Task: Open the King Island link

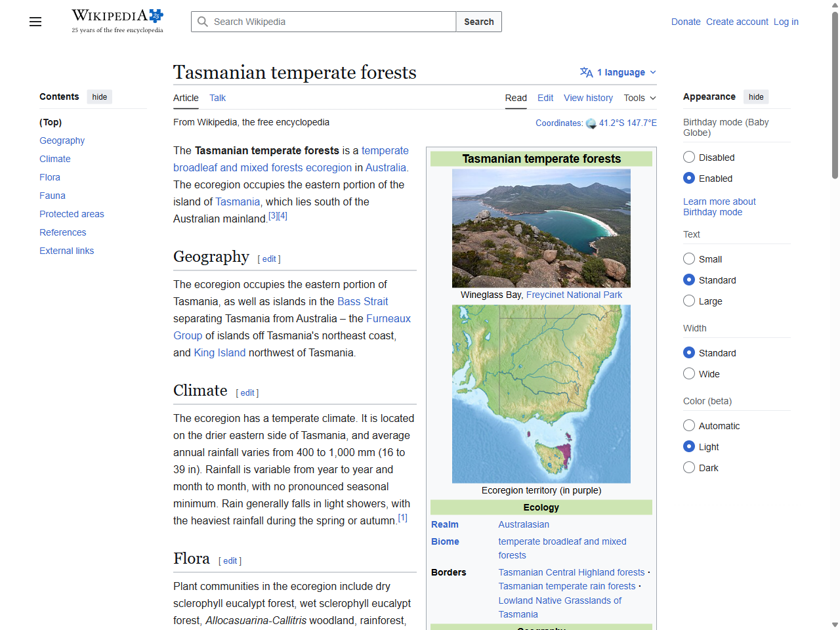Action: pos(220,352)
